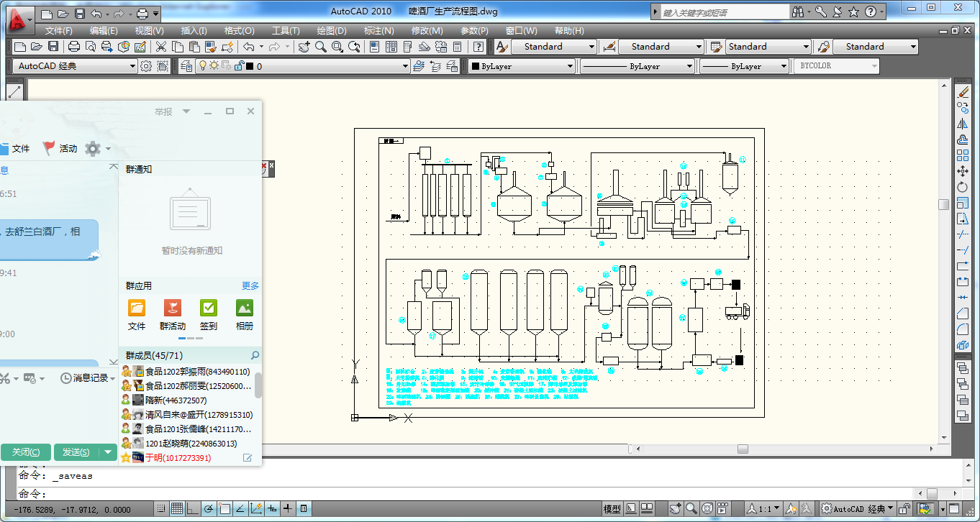Expand the layer selection dropdown

pyautogui.click(x=405, y=66)
